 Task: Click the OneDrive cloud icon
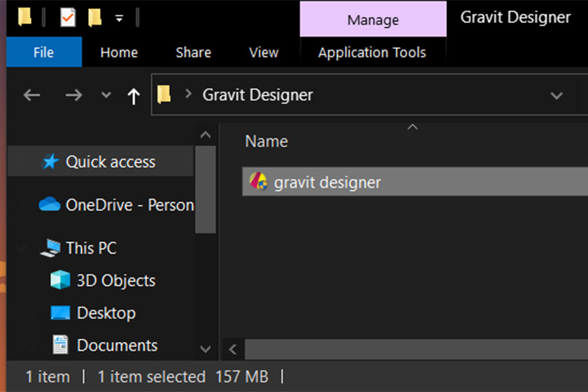point(49,204)
